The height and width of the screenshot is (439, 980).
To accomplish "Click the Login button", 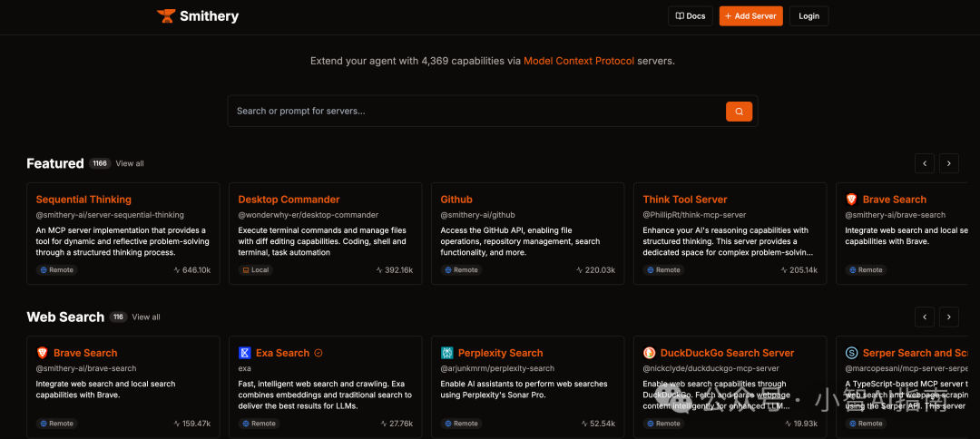I will point(808,16).
